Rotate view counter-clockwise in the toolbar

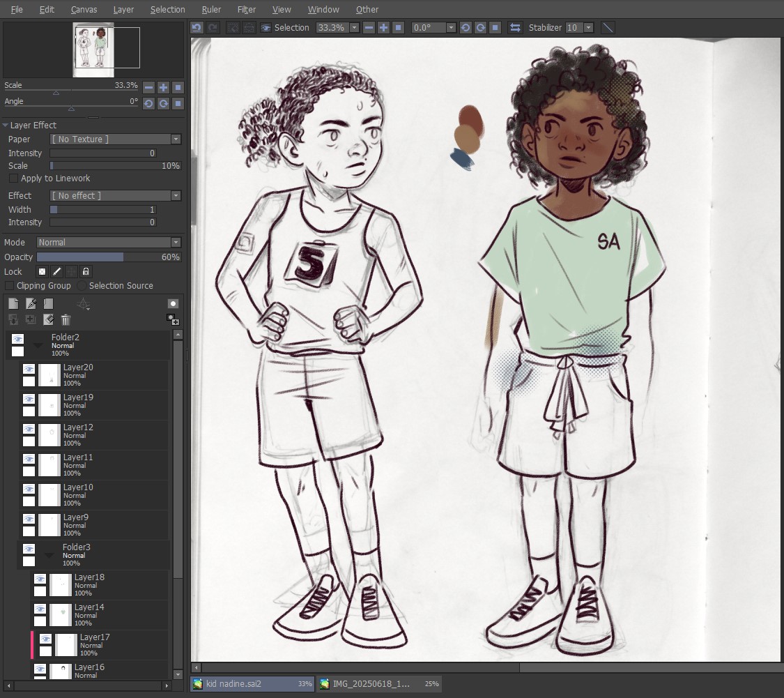(466, 27)
